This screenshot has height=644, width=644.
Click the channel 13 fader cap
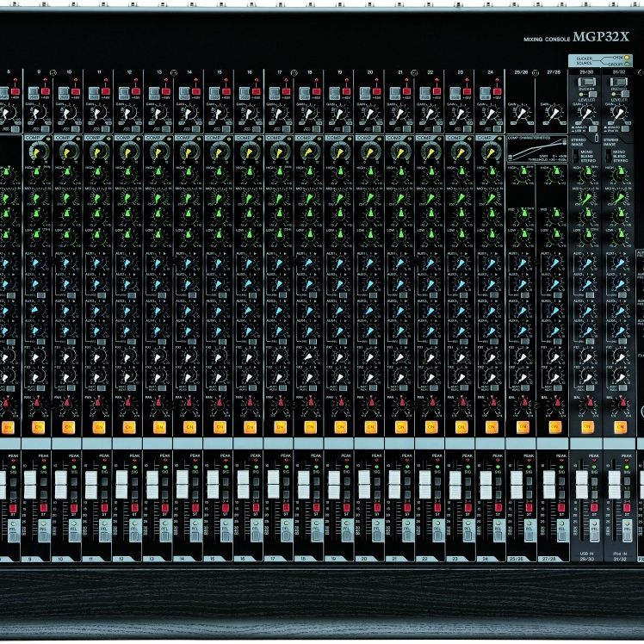pyautogui.click(x=152, y=485)
